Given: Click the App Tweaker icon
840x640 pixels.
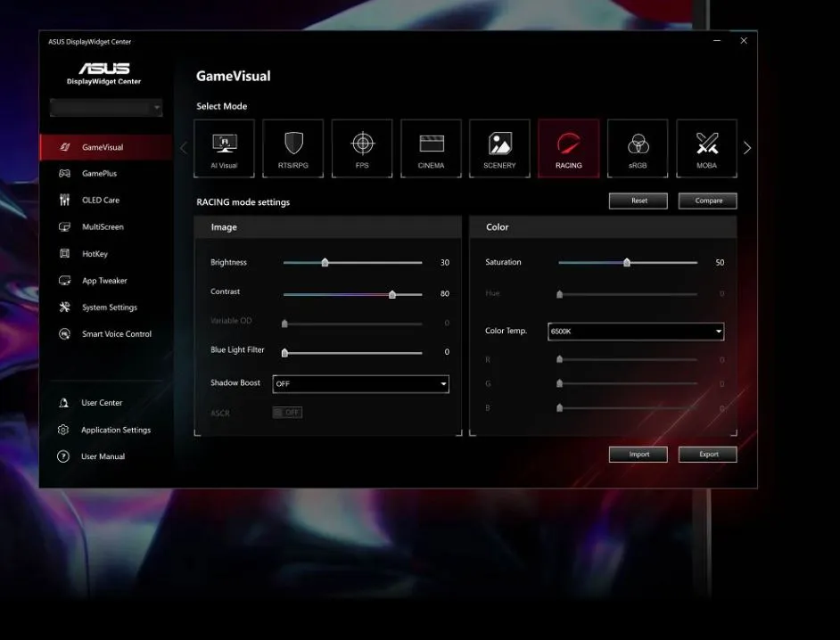Looking at the screenshot, I should click(x=64, y=281).
